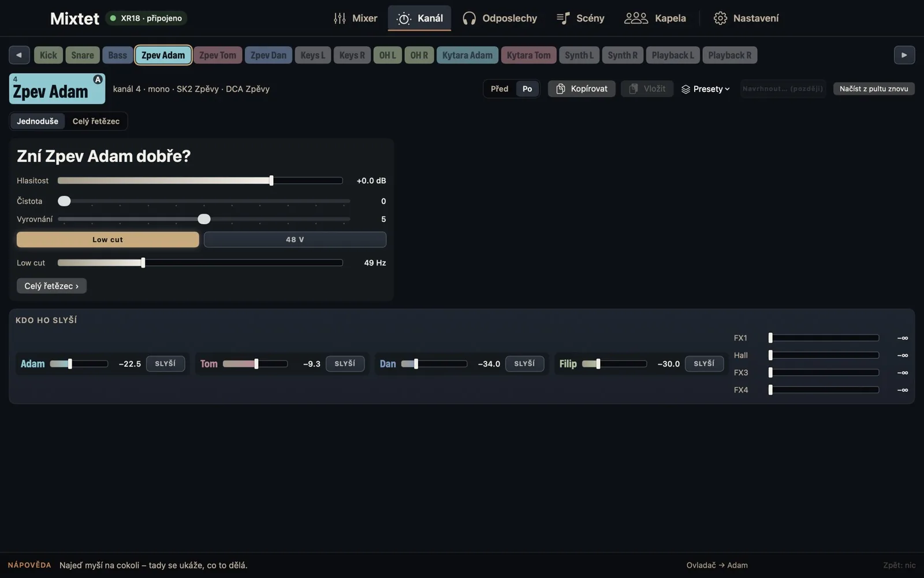Click the Ovladač → Adam status text
This screenshot has height=578, width=924.
point(717,565)
